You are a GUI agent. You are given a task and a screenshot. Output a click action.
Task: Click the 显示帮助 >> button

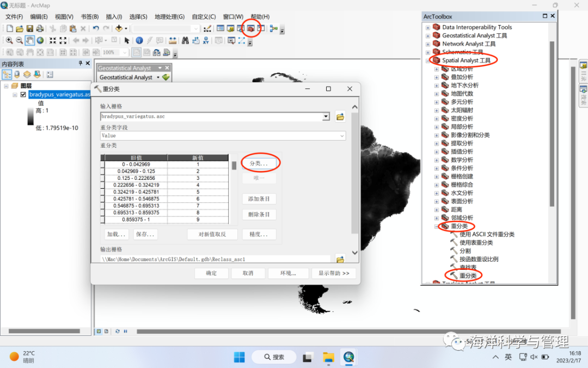tap(334, 273)
